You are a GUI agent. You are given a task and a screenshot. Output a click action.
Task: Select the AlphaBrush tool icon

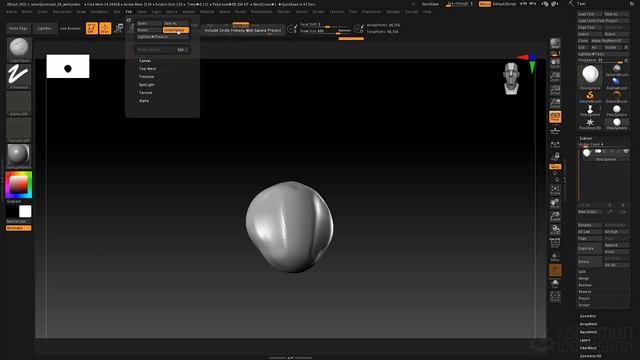point(617,83)
